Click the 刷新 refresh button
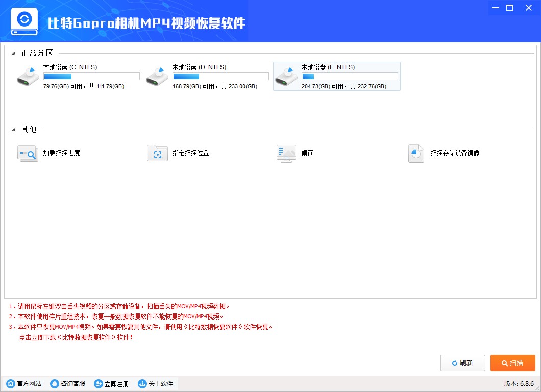The height and width of the screenshot is (392, 541). [463, 363]
